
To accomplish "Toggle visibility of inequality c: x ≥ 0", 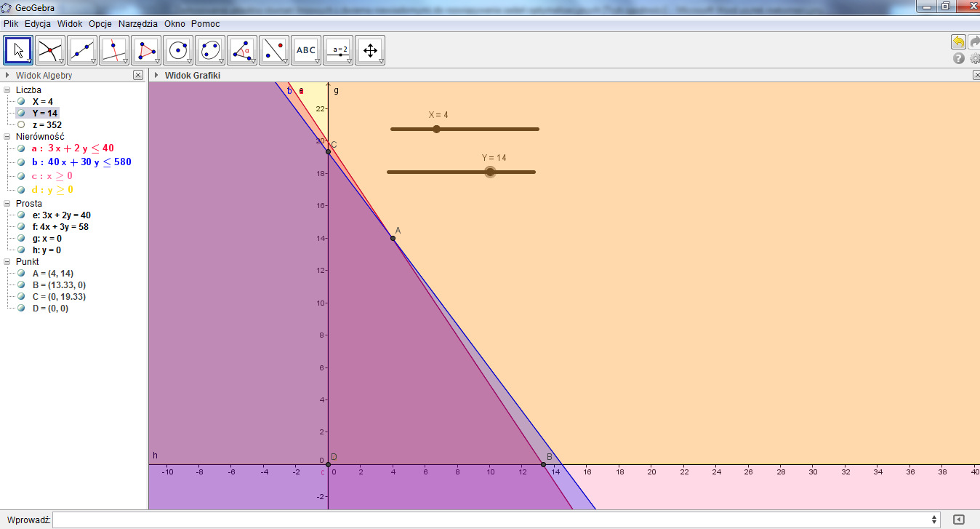I will click(21, 176).
